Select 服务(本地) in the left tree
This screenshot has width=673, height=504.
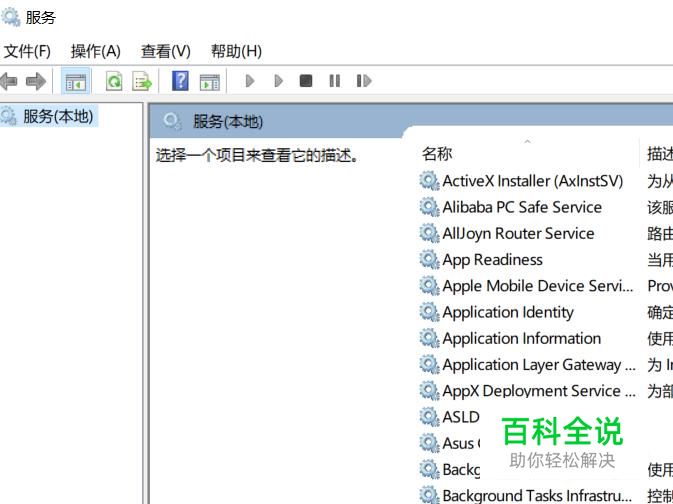(58, 116)
